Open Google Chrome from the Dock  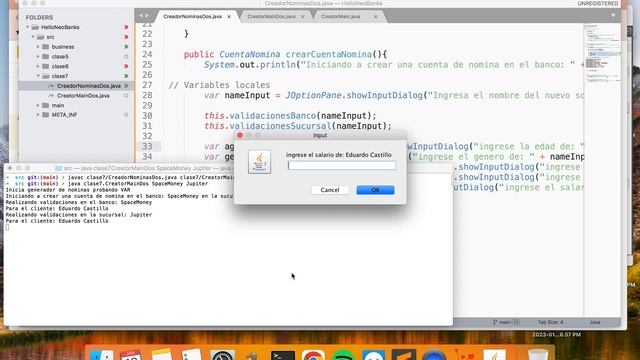pyautogui.click(x=313, y=355)
